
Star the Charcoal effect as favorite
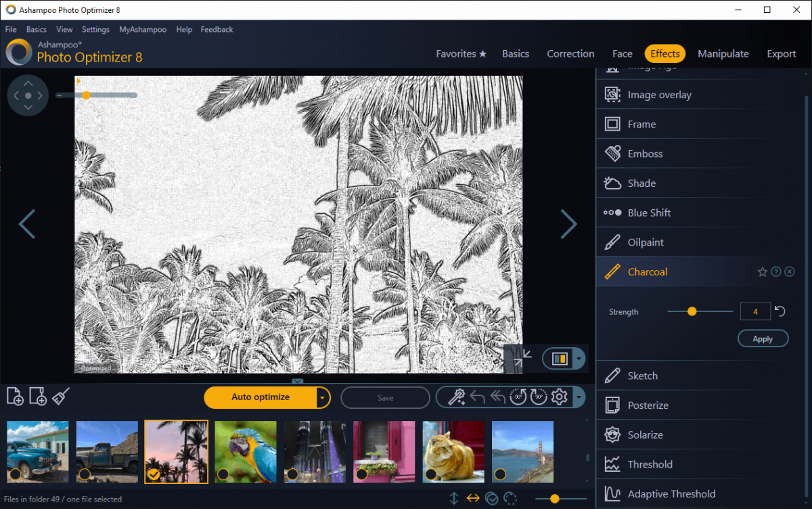[763, 271]
